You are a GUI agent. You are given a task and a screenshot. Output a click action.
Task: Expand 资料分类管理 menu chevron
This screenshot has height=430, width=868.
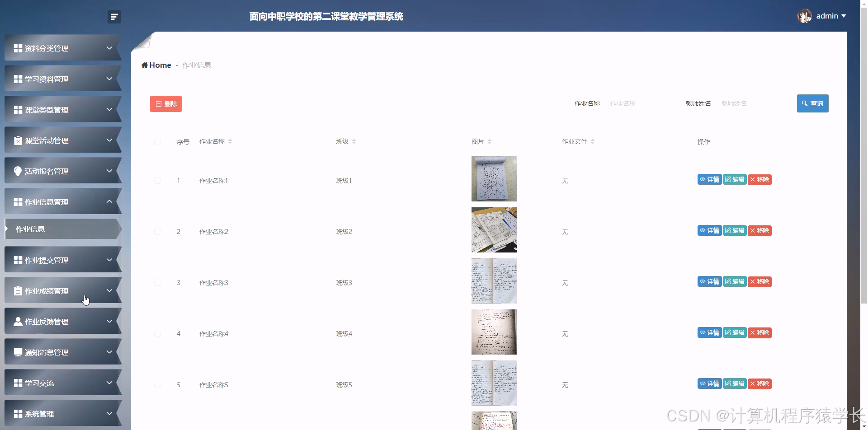tap(109, 48)
